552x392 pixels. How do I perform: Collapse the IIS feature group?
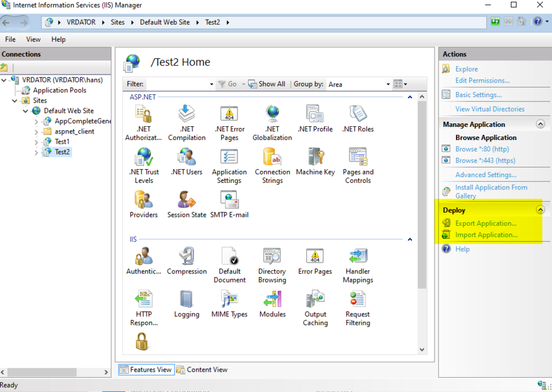410,239
